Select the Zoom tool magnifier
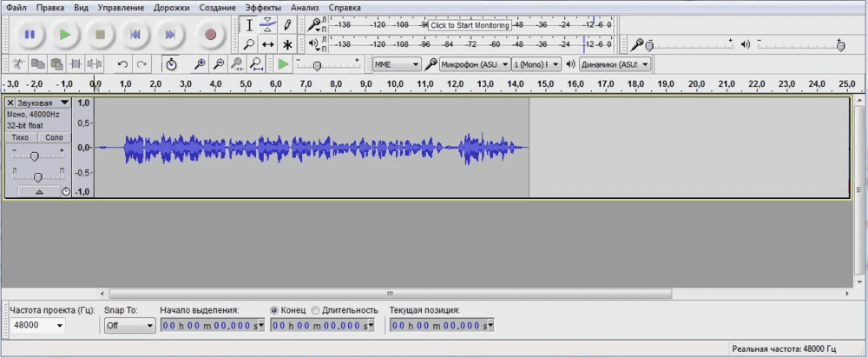The height and width of the screenshot is (358, 868). (250, 43)
